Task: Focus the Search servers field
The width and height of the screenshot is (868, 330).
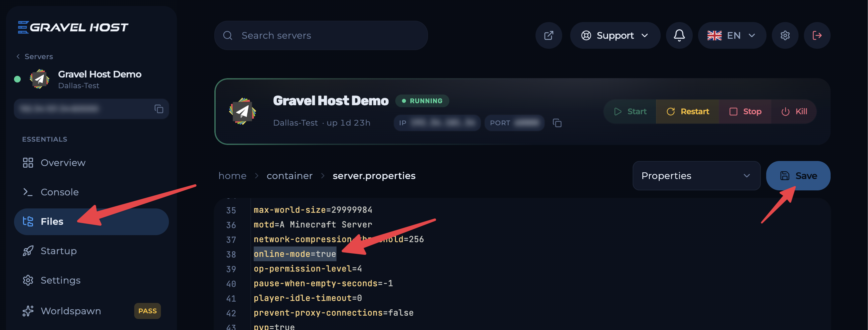Action: pos(321,35)
